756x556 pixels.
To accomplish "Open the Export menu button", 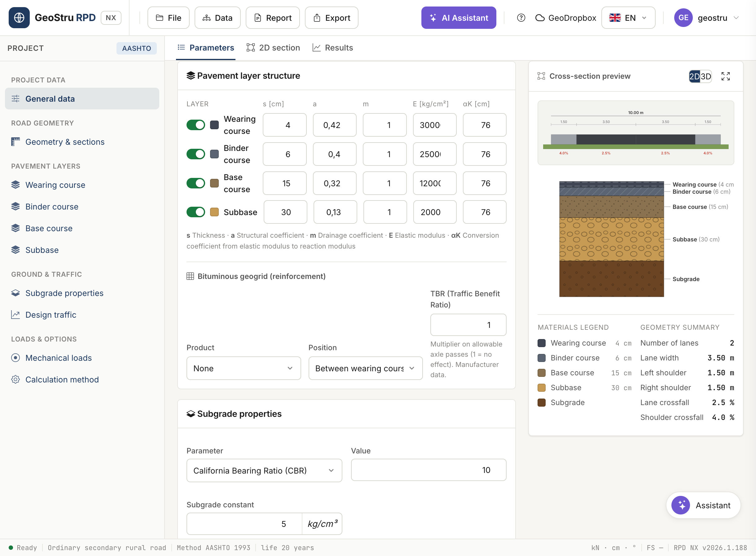I will pos(332,18).
